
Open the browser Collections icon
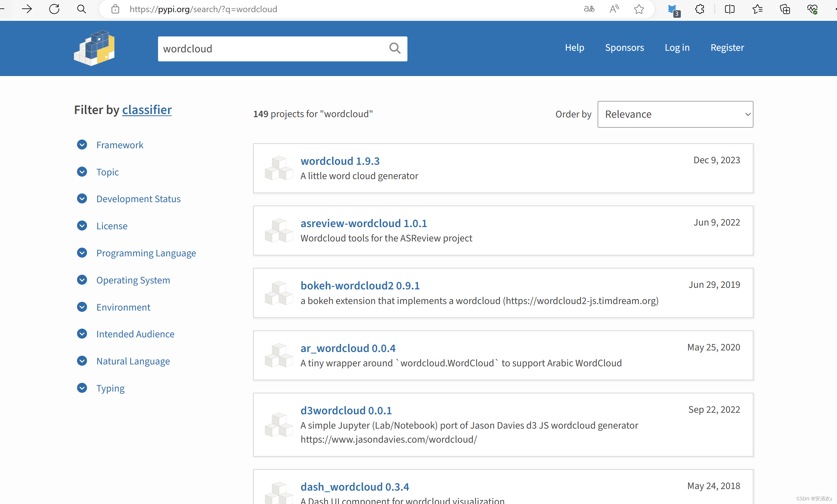(785, 9)
